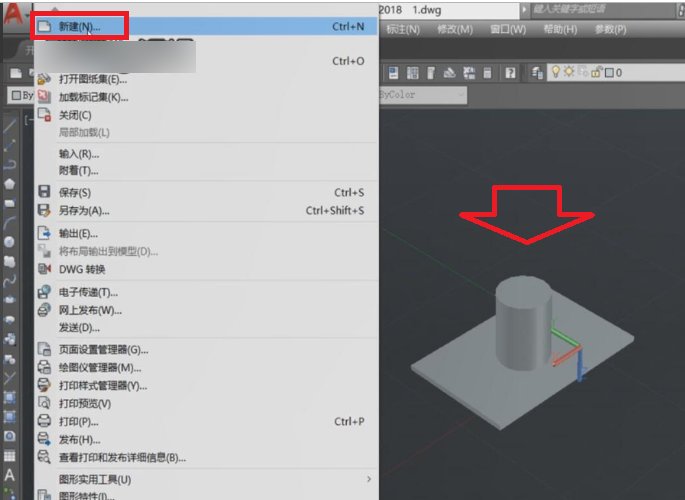Screen dimensions: 685x500
Task: Click the 电子传递(T) icon
Action: point(43,292)
